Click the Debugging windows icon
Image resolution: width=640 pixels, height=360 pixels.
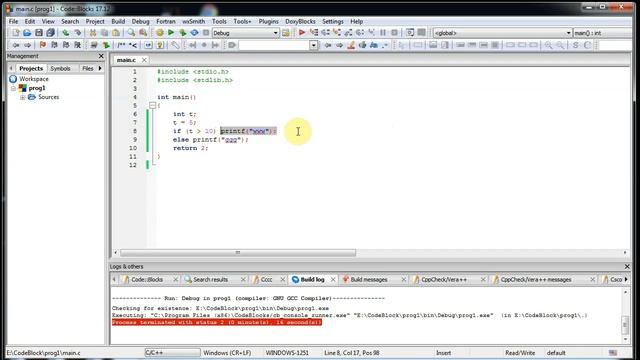click(x=410, y=33)
